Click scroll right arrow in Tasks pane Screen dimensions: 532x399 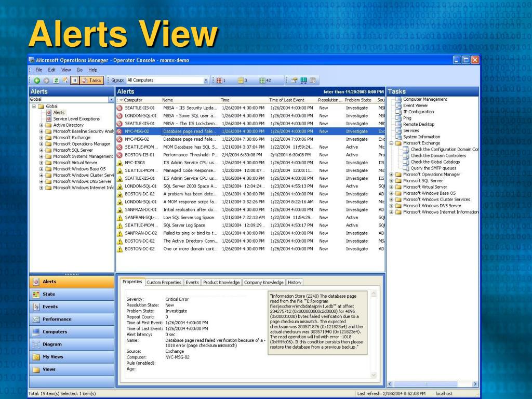click(475, 384)
